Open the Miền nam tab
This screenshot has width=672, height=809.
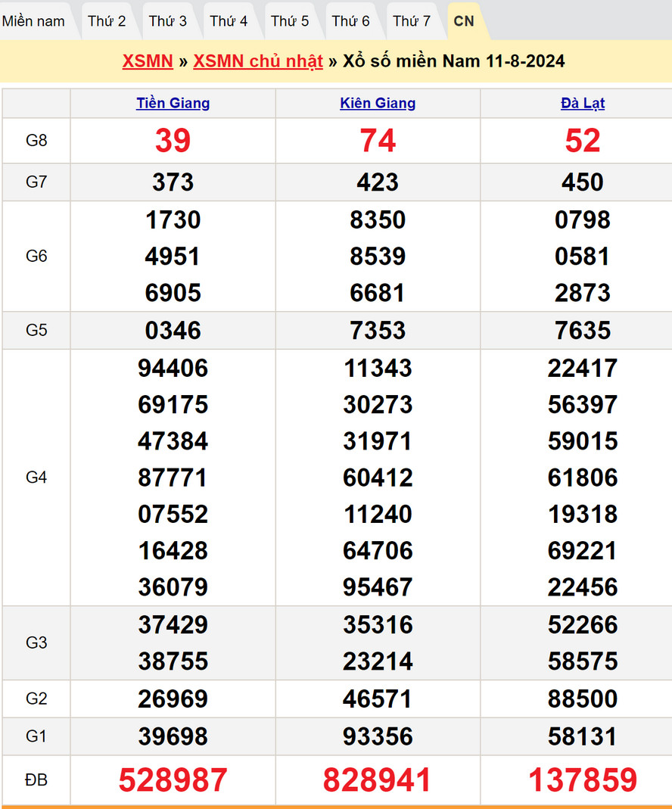[x=34, y=21]
